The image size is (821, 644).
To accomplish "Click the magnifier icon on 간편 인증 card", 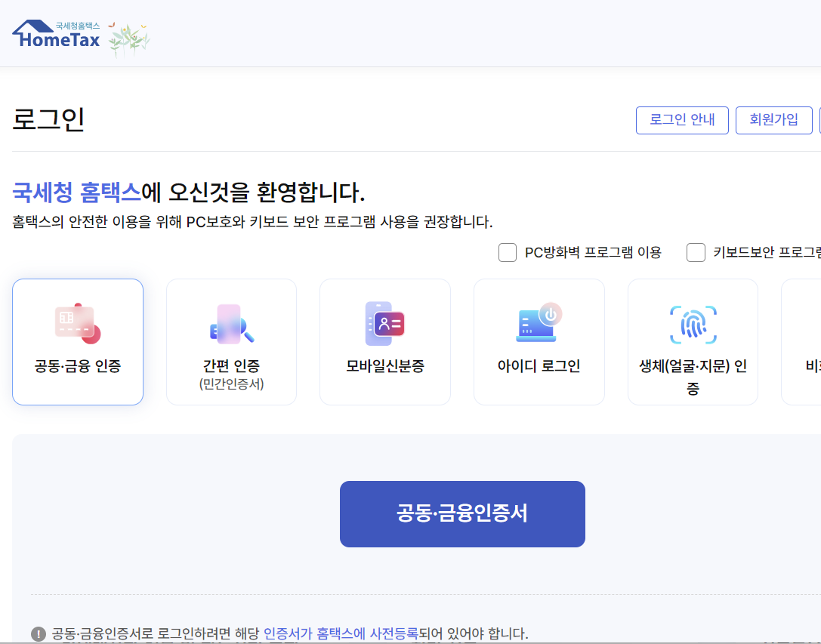I will pos(231,323).
